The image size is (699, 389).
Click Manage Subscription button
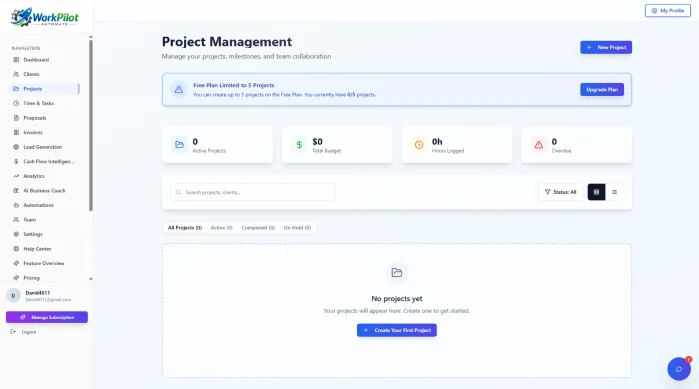tap(47, 317)
